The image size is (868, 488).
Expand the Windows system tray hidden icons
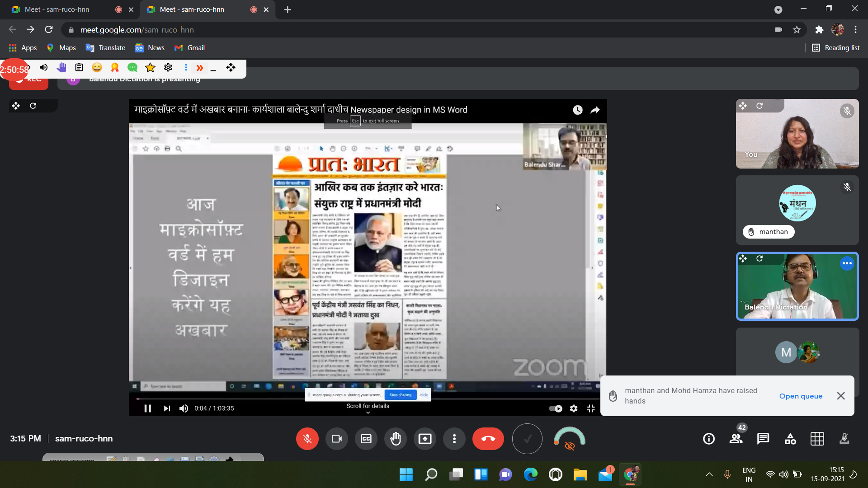pyautogui.click(x=709, y=474)
